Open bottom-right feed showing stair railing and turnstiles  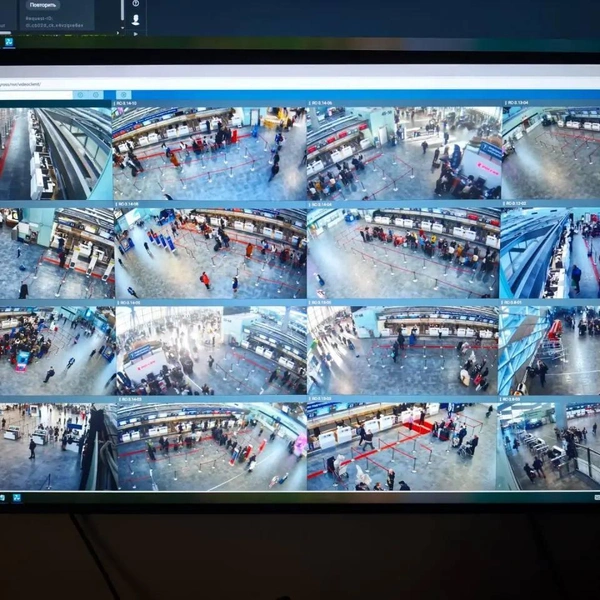(x=549, y=446)
